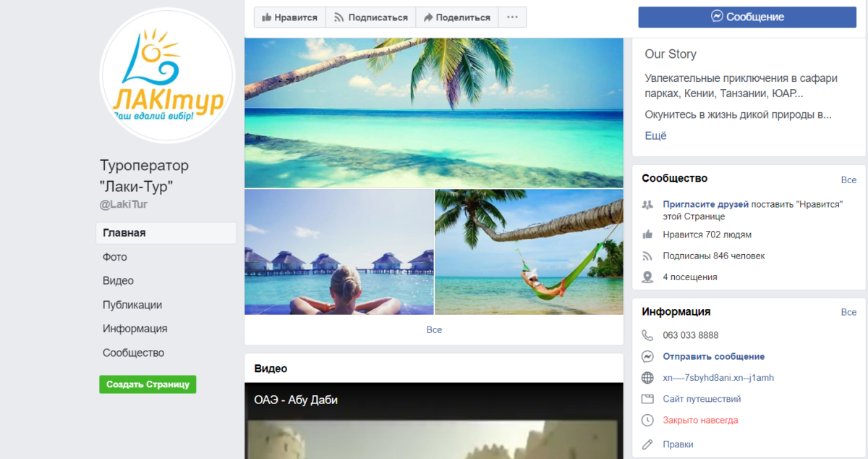Click the globe icon beside website address
Screen dimensions: 868x459
[647, 378]
